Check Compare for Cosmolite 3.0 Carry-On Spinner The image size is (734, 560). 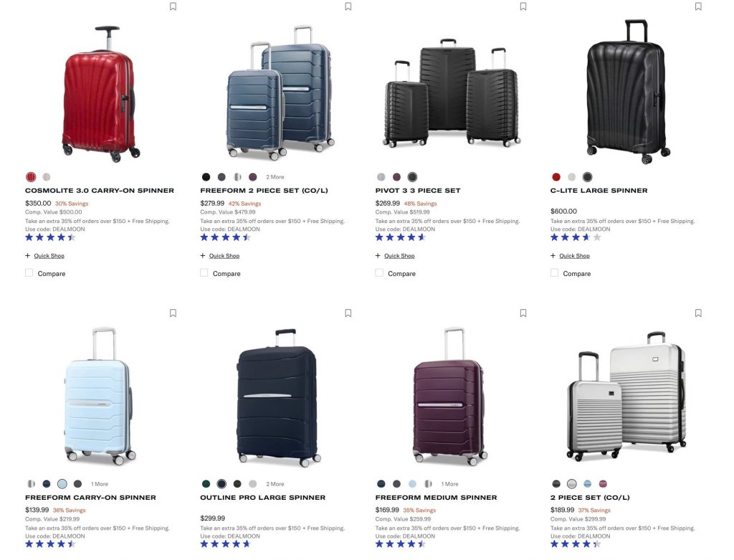pos(29,273)
